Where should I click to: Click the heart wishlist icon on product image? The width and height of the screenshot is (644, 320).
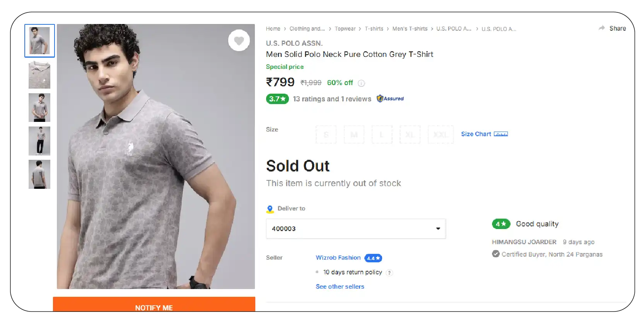pyautogui.click(x=239, y=41)
